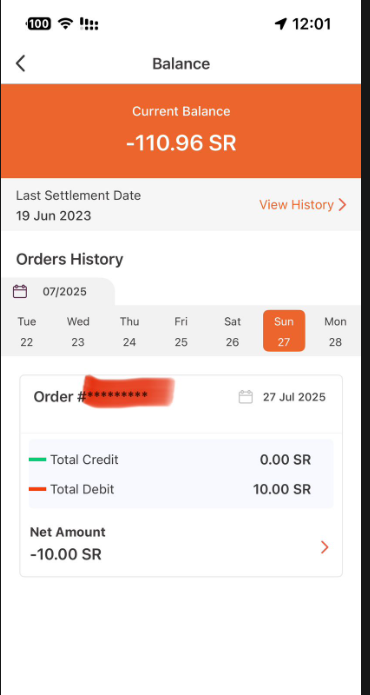
Task: Expand the chevron beside View History
Action: (342, 205)
